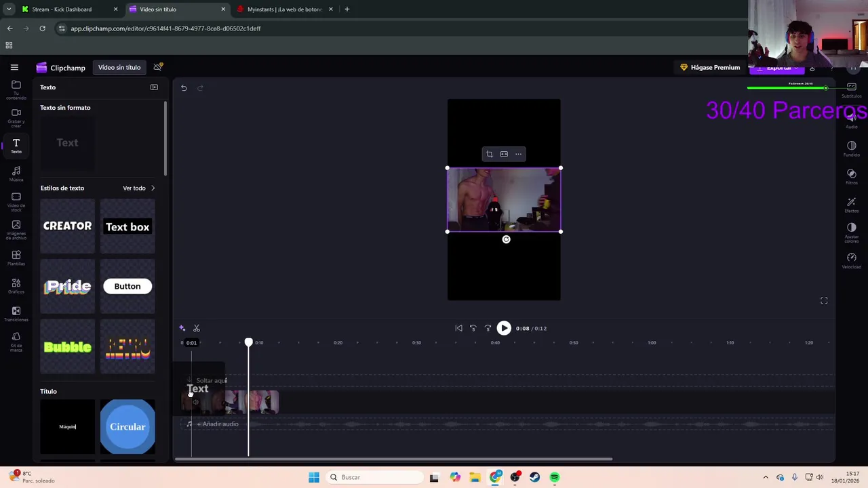Open the Filtros properties panel

click(x=852, y=177)
